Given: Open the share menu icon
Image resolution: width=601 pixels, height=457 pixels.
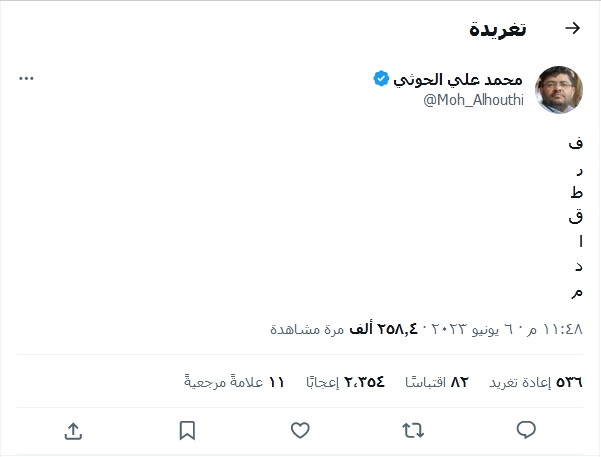Looking at the screenshot, I should [x=73, y=430].
